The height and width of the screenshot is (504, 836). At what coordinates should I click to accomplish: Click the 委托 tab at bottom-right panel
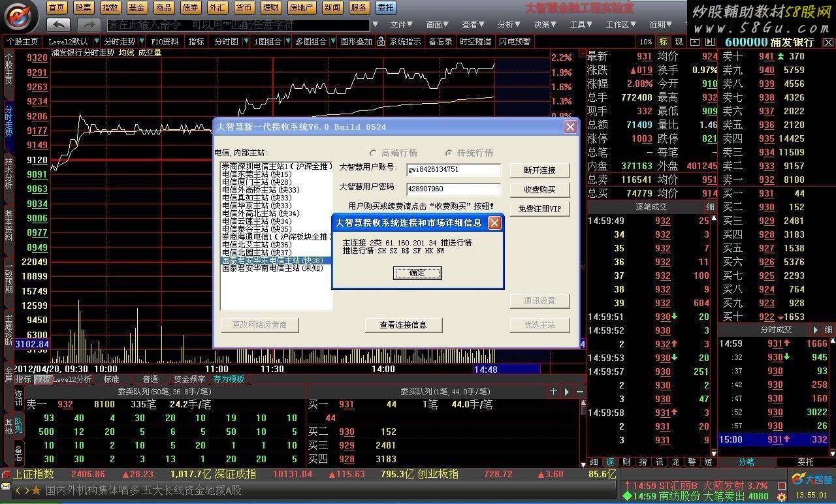click(805, 462)
